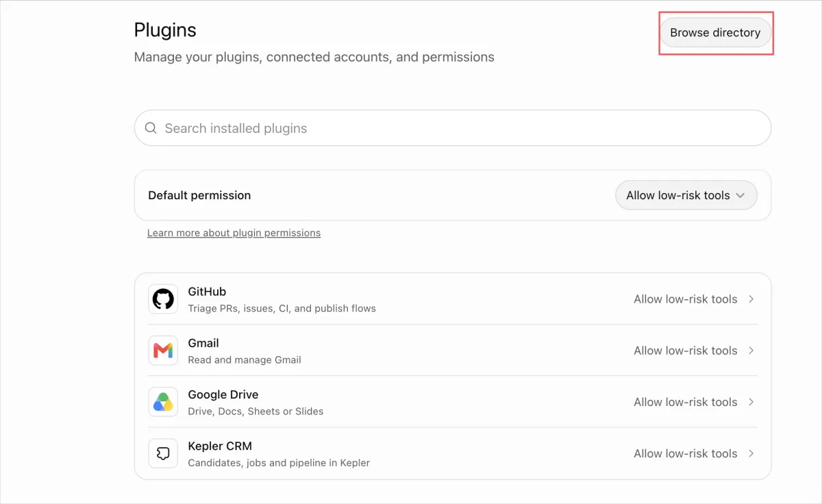This screenshot has width=822, height=504.
Task: Select GitHub's Allow low-risk tools label
Action: (685, 299)
